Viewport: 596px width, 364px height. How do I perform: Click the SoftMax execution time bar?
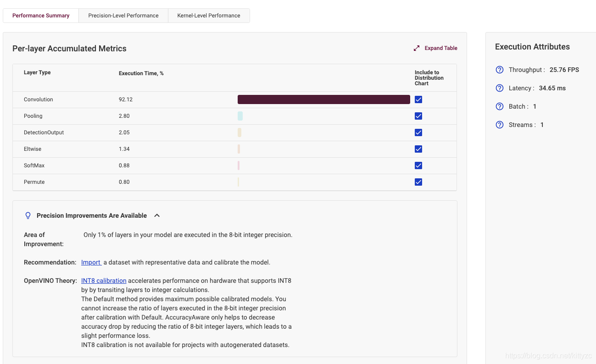coord(239,165)
